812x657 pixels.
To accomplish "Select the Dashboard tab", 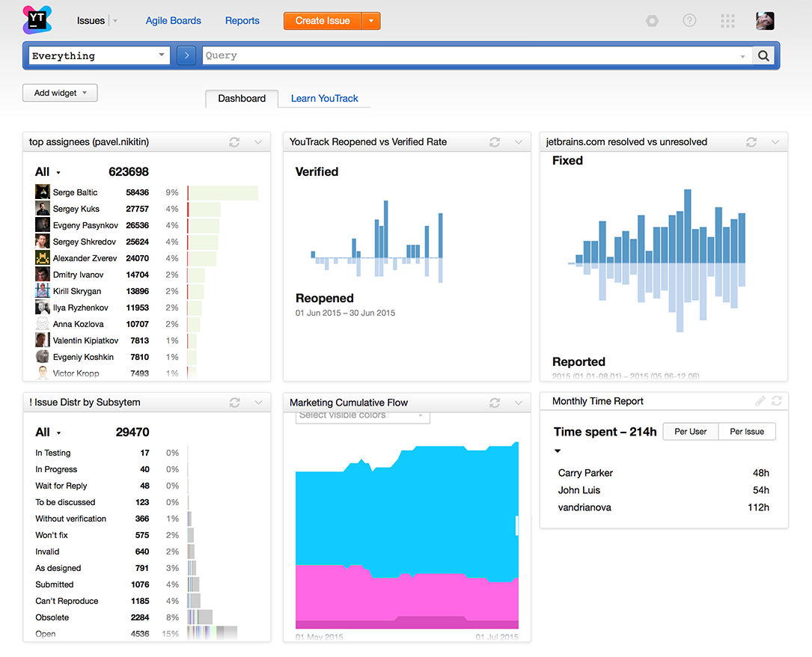I will [242, 98].
